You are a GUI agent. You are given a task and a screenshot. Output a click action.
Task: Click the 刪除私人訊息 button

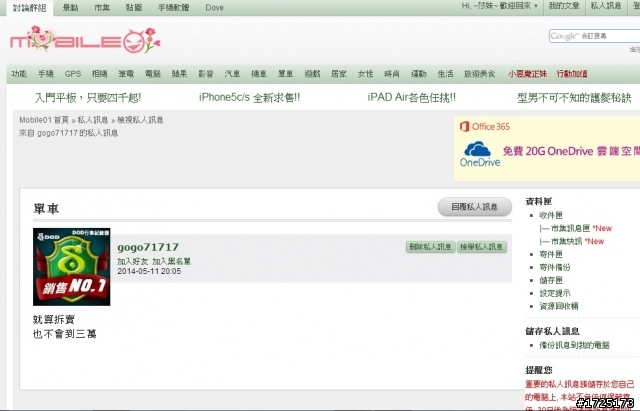pos(431,247)
